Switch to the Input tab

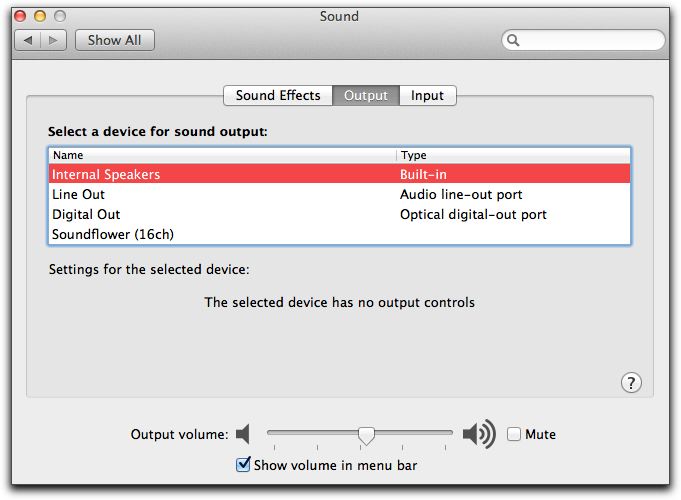[427, 96]
